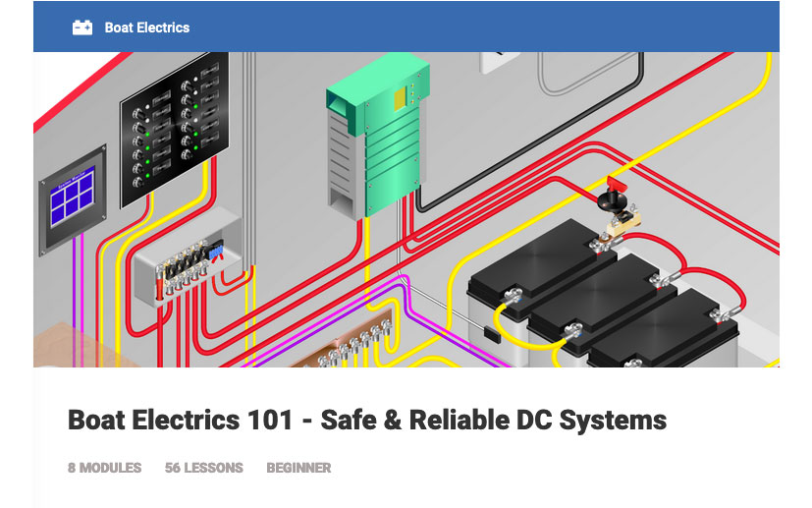Select the 8 MODULES label
Viewport: 812px width, 508px height.
104,468
